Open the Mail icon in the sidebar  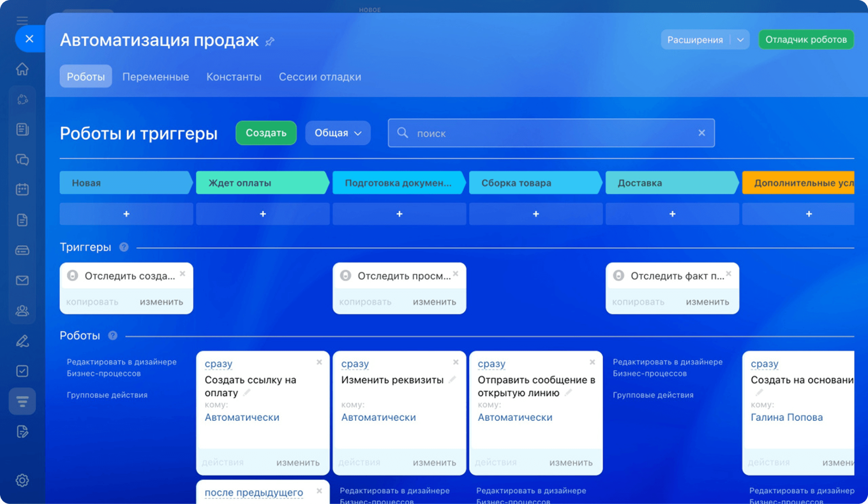pyautogui.click(x=22, y=280)
